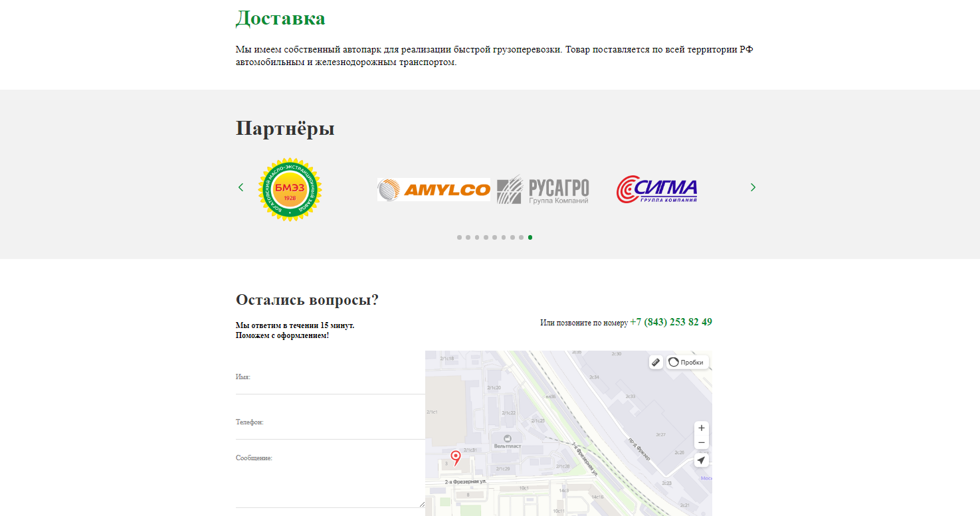Select building label 2/1с31 on map
This screenshot has height=516, width=980.
(470, 450)
